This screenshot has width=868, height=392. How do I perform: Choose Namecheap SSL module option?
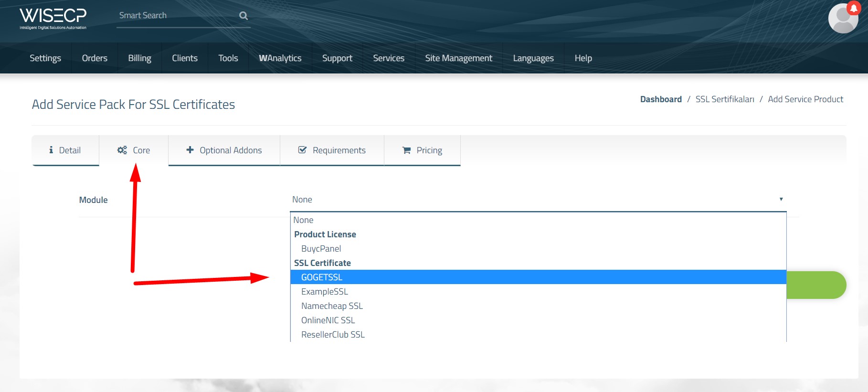[x=538, y=306]
